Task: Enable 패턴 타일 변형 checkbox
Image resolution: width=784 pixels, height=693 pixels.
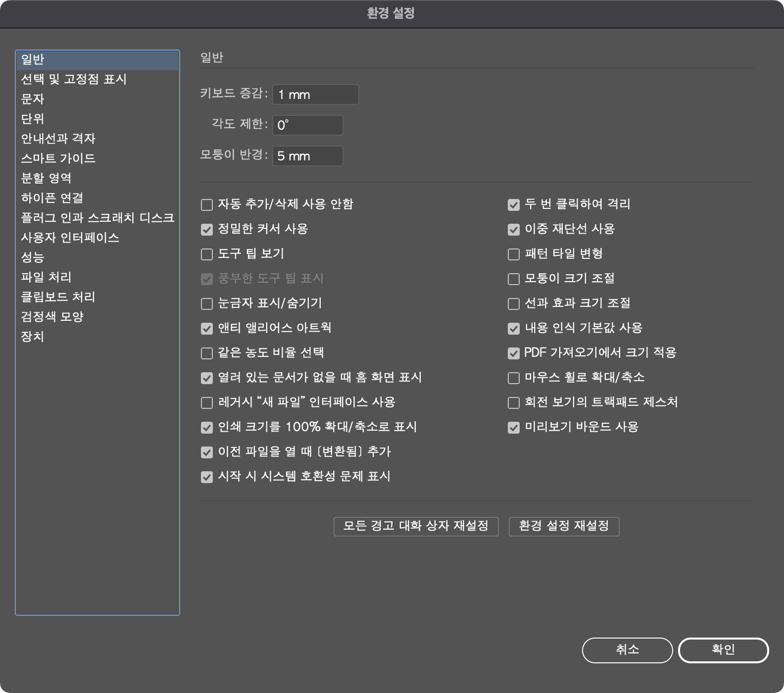Action: tap(514, 254)
